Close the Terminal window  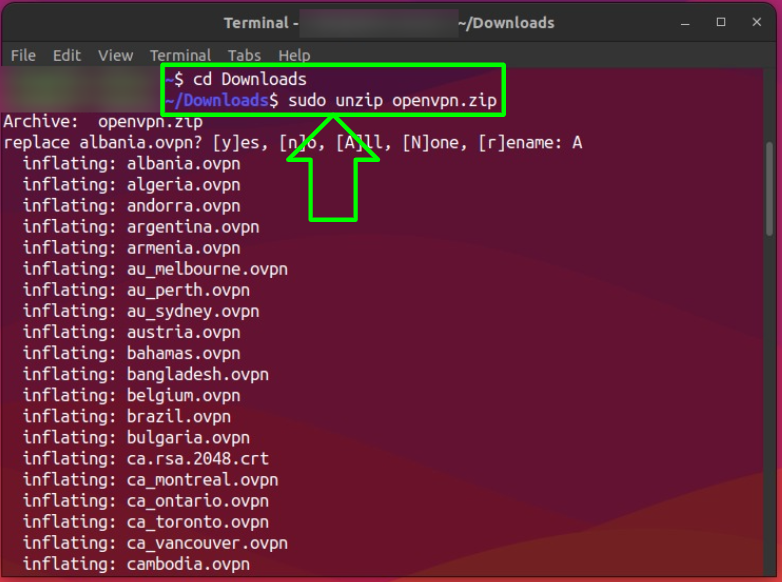(757, 22)
